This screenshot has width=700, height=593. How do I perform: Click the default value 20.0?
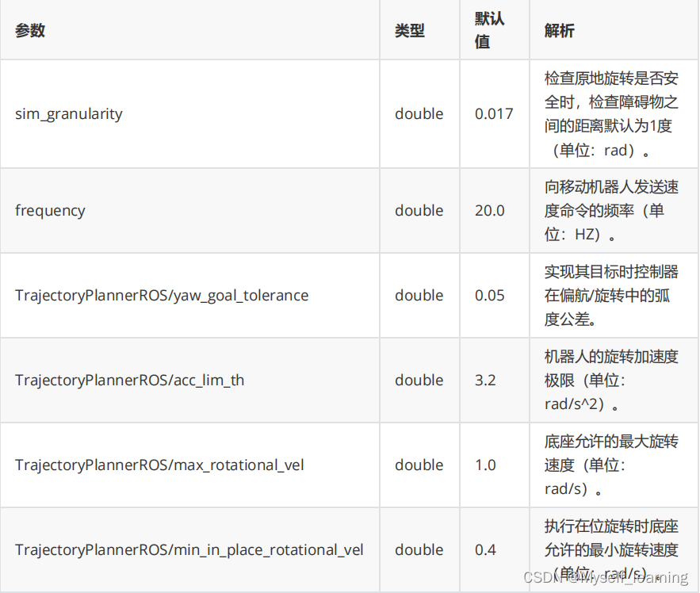(x=490, y=210)
